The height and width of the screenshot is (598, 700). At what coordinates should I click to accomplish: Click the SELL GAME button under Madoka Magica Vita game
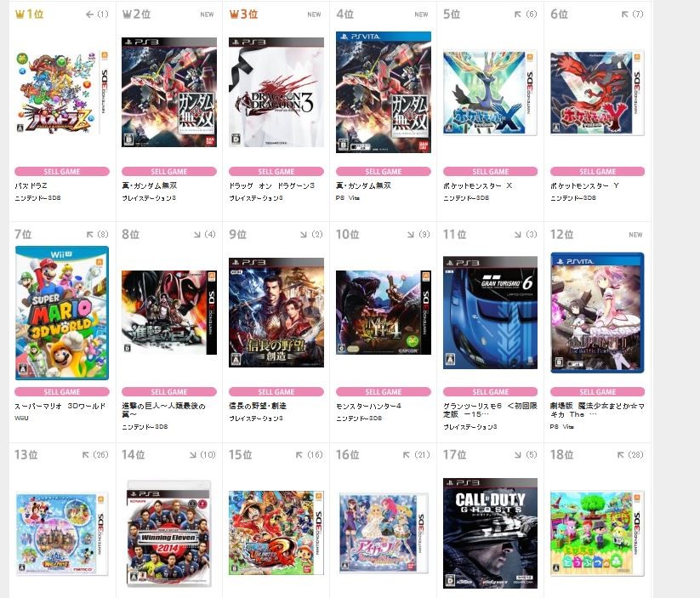[597, 391]
